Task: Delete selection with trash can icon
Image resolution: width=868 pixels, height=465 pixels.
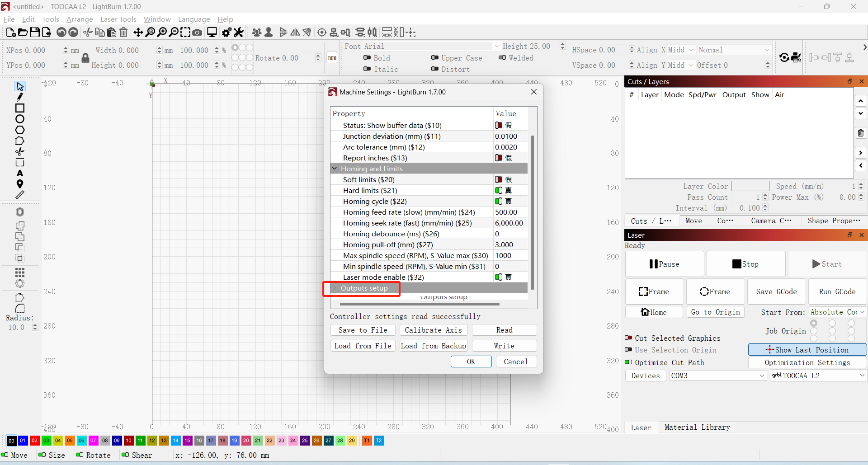Action: click(123, 32)
